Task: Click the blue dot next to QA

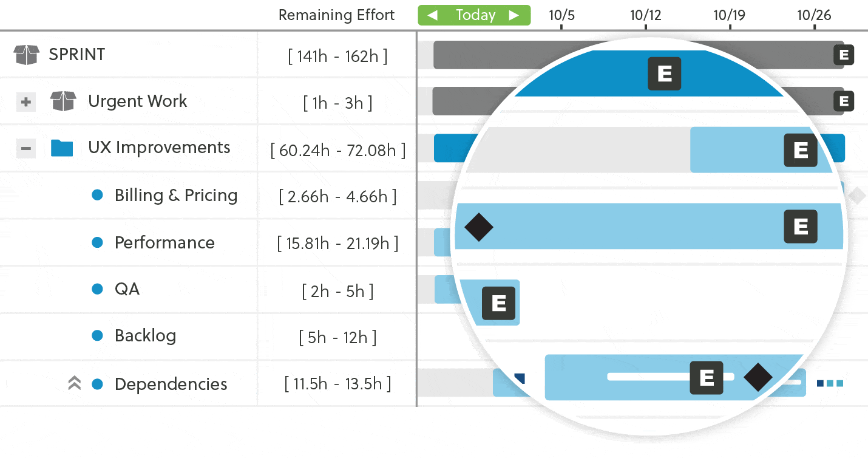Action: [97, 289]
